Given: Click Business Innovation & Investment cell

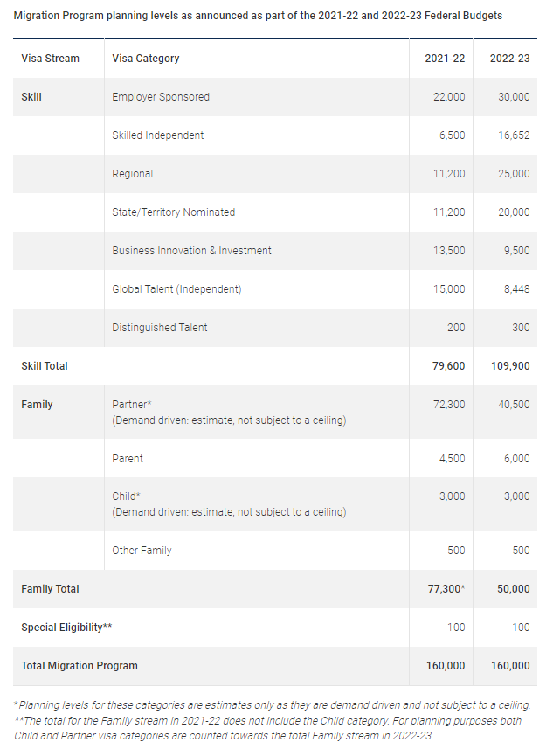Looking at the screenshot, I should (191, 251).
